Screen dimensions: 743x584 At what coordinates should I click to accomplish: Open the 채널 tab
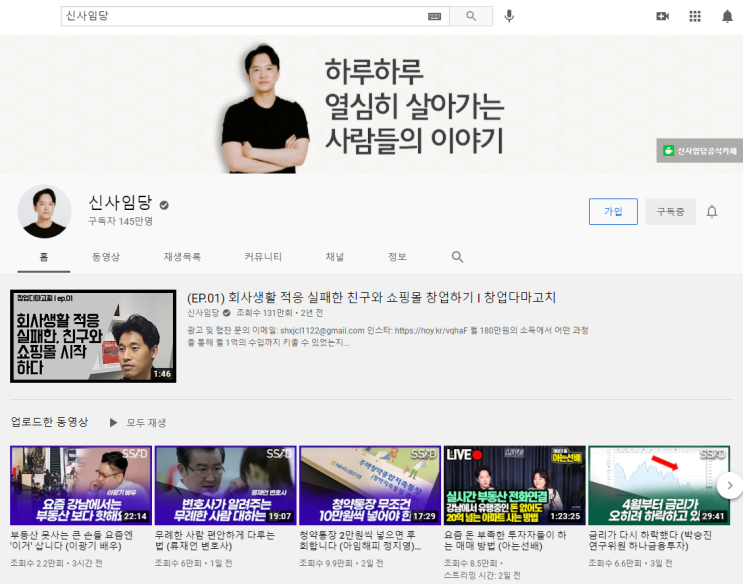click(335, 257)
